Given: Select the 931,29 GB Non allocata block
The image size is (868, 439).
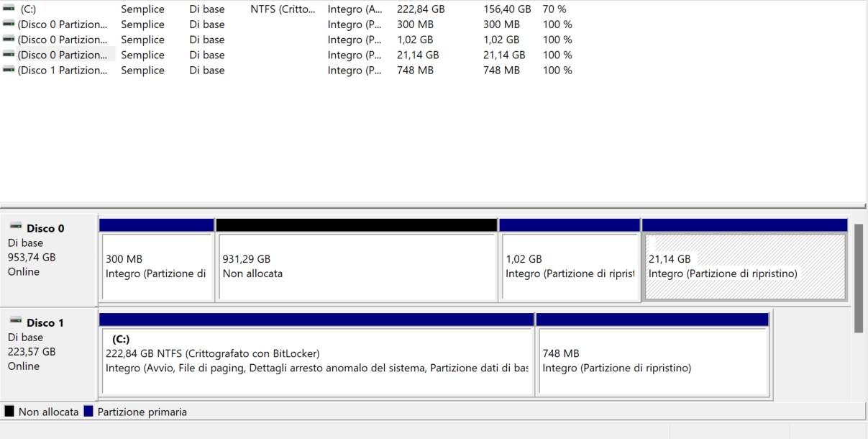Looking at the screenshot, I should 356,266.
